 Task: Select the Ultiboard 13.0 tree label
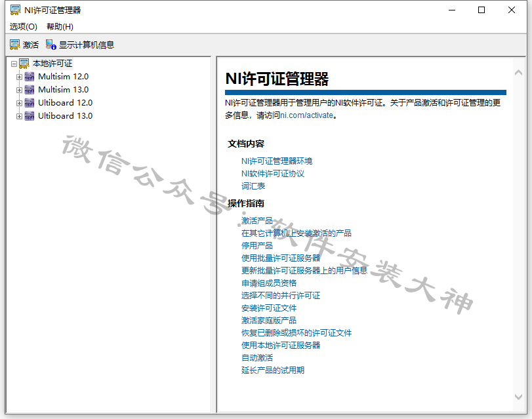[65, 116]
